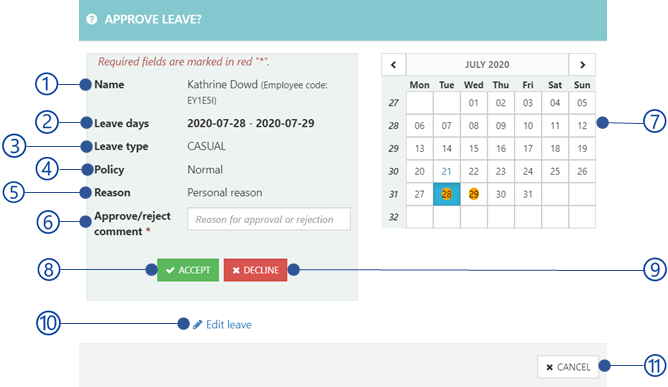Viewport: 668px width, 387px height.
Task: Pick July 19 on the calendar
Action: coord(582,149)
